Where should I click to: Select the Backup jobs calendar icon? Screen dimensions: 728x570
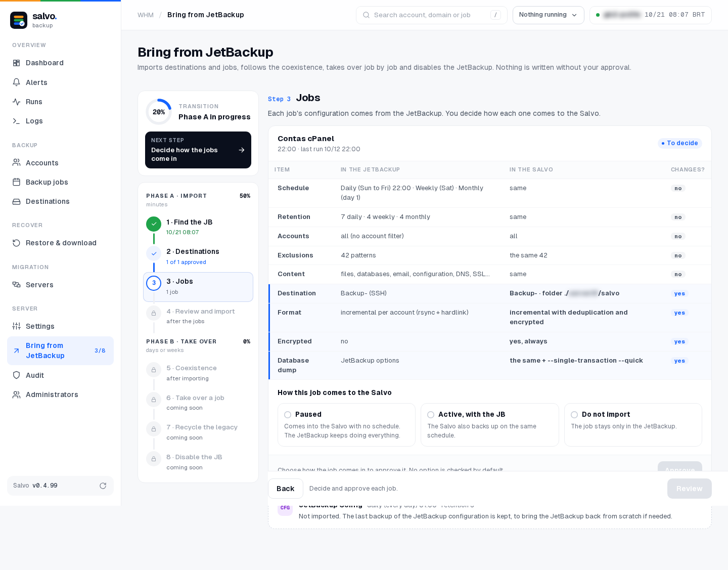point(17,182)
